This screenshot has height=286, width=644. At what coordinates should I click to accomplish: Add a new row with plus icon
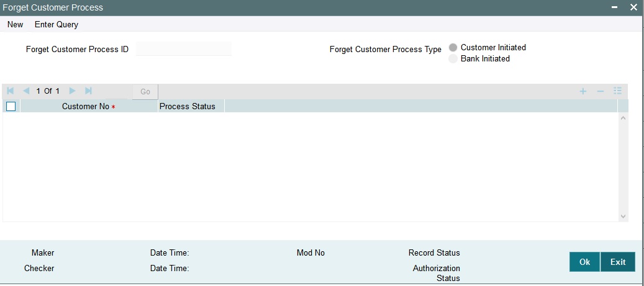tap(583, 91)
